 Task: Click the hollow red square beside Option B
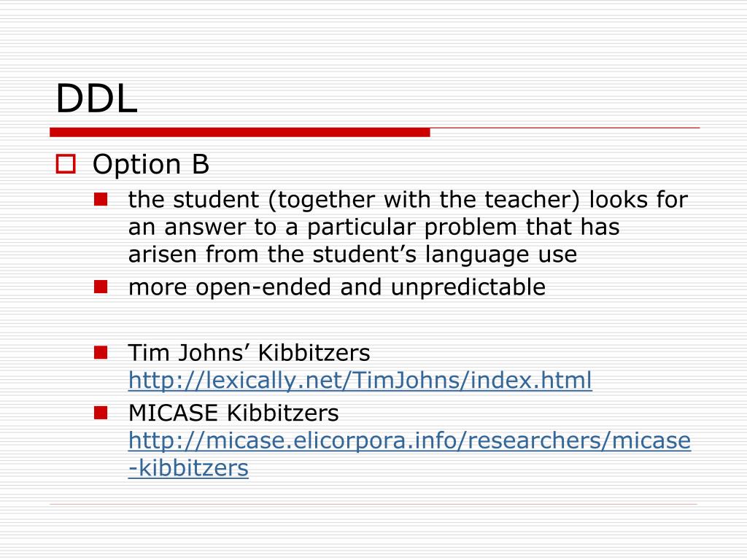click(66, 164)
